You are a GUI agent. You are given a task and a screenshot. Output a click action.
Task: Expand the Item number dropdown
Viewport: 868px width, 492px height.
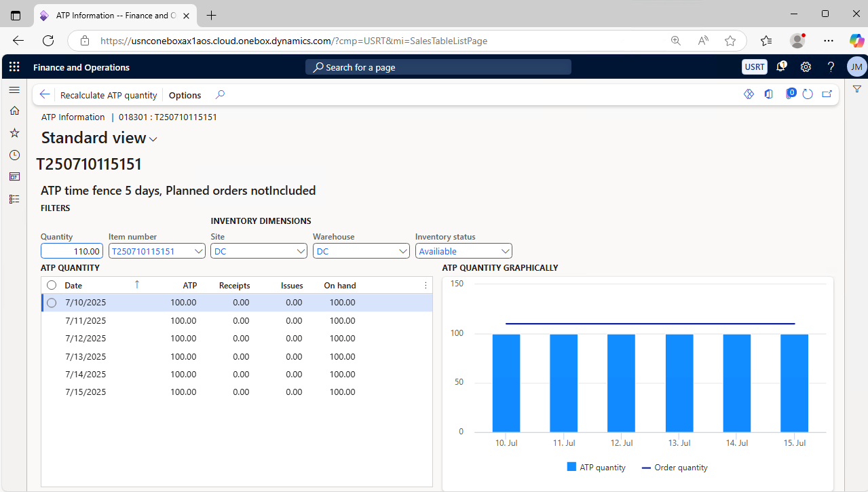point(199,251)
